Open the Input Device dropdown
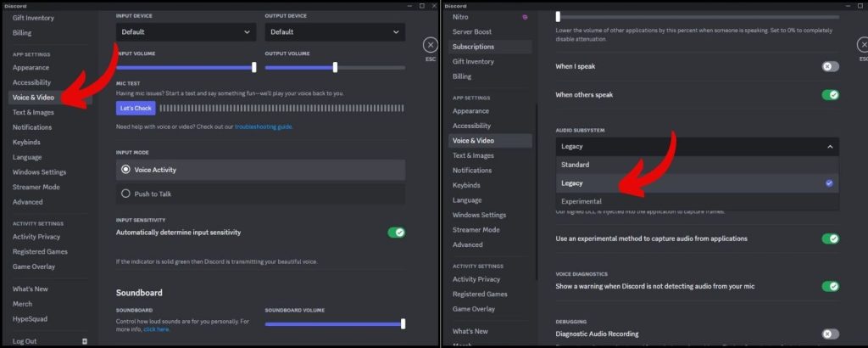Screen dimensions: 868x348 tap(186, 32)
